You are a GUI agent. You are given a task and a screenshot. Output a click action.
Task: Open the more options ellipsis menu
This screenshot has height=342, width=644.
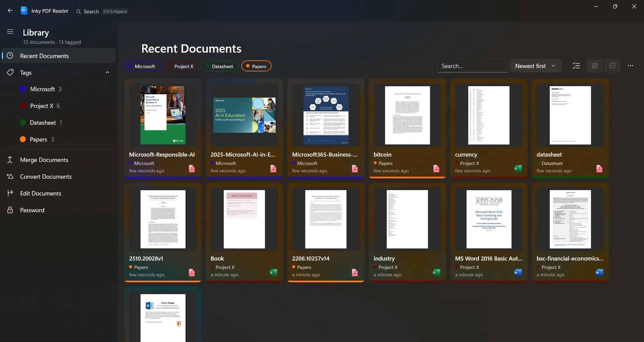(x=630, y=66)
